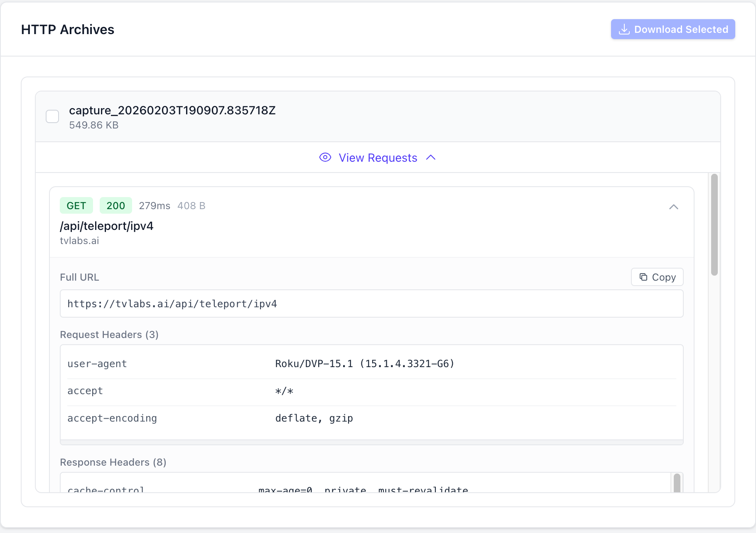Click the Request Headers horizontal scrollbar
This screenshot has height=533, width=756.
click(371, 442)
